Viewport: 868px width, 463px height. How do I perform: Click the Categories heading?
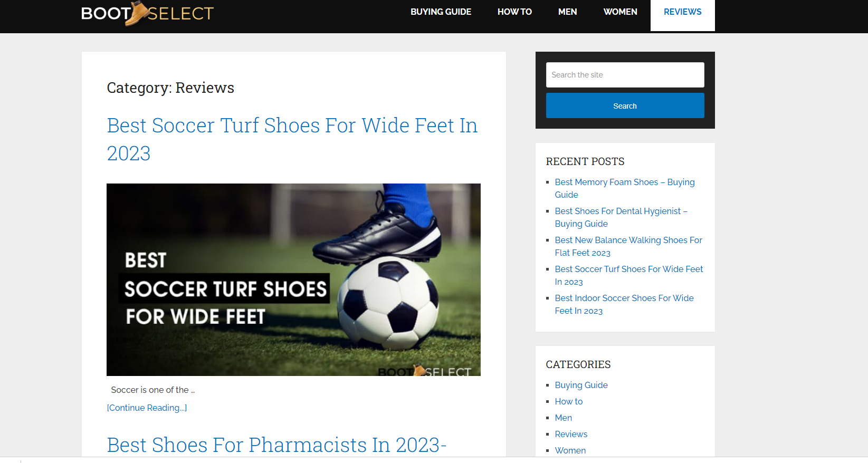point(578,364)
